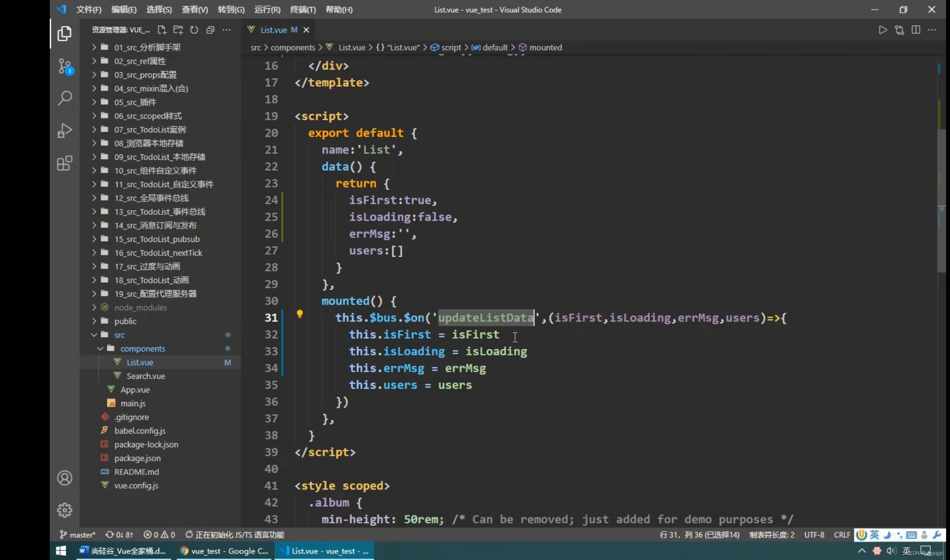Image resolution: width=950 pixels, height=560 pixels.
Task: Refresh the explorer file tree
Action: (x=194, y=30)
